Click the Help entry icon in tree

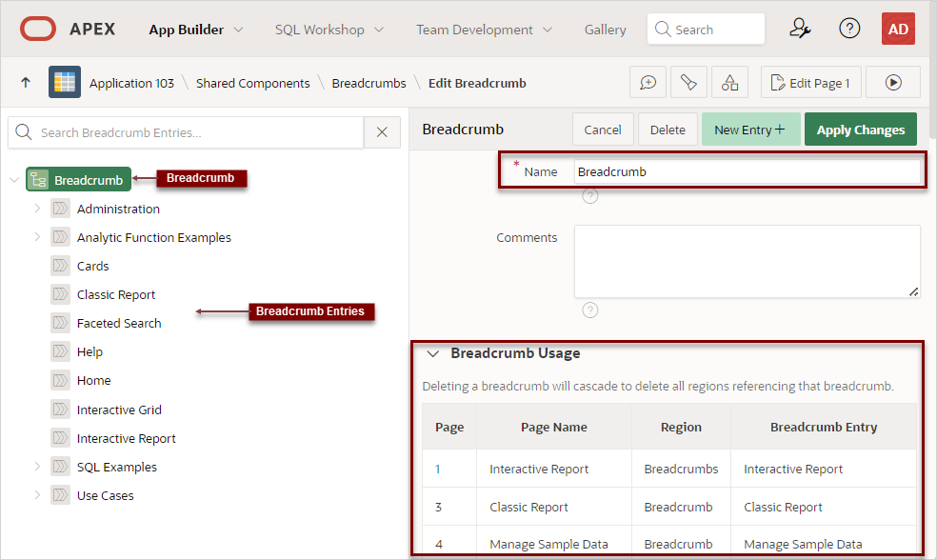pyautogui.click(x=60, y=351)
